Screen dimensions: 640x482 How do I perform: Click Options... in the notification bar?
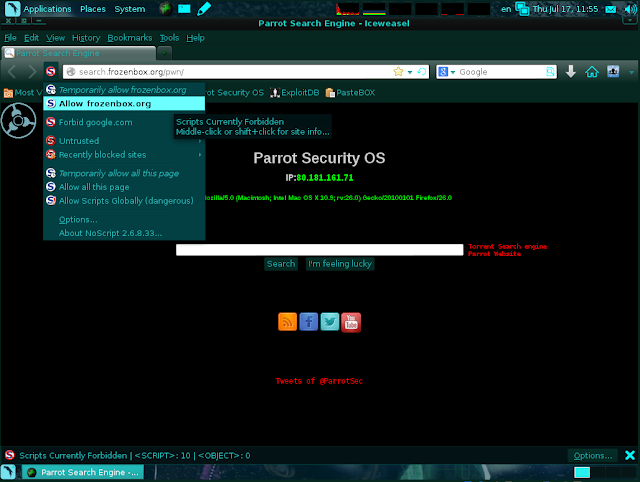pos(593,455)
